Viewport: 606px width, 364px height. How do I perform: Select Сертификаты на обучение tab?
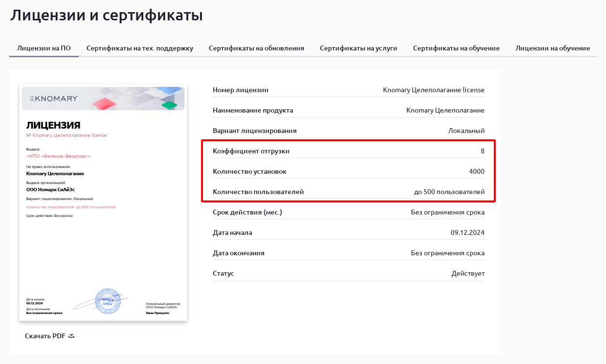pos(456,48)
